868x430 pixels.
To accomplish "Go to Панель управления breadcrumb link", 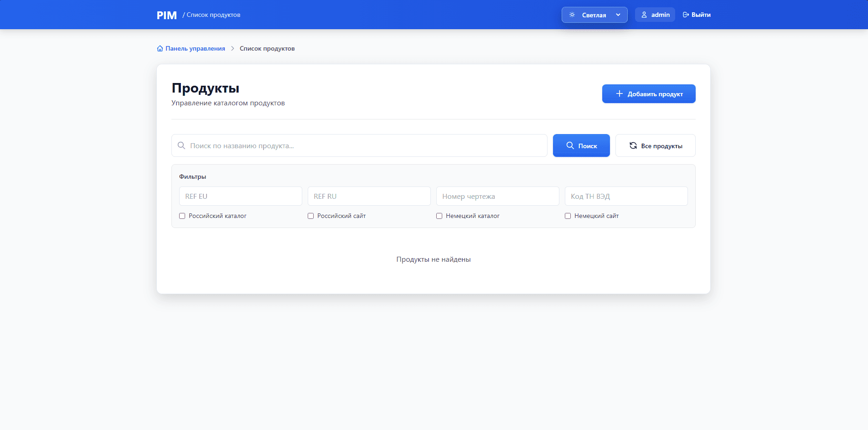I will coord(195,49).
